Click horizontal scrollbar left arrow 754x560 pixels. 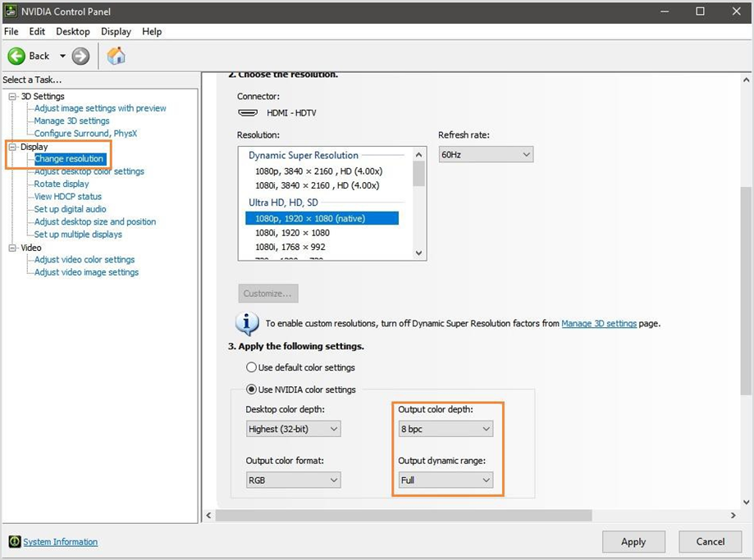[x=208, y=515]
